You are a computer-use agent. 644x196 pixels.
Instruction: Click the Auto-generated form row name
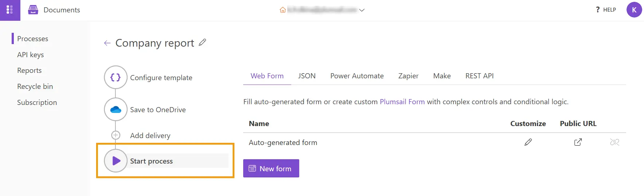[x=283, y=142]
